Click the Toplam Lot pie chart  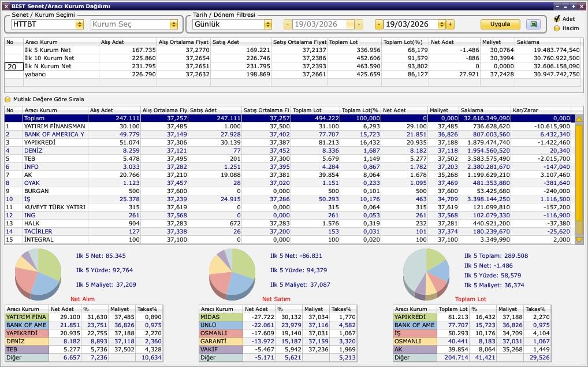pyautogui.click(x=426, y=273)
